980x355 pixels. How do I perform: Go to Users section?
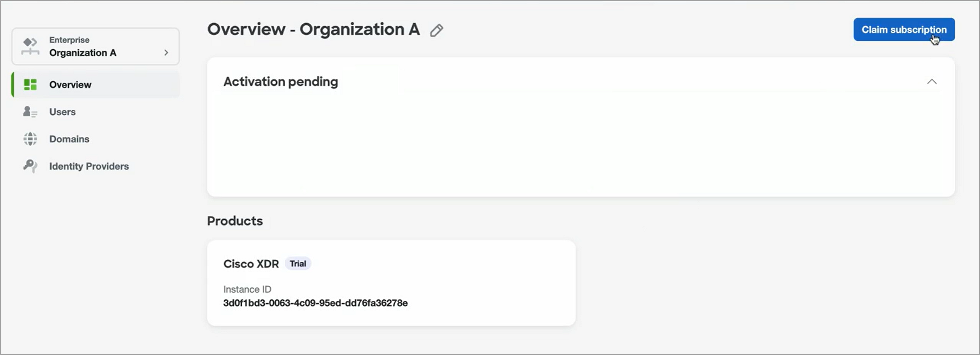(95, 112)
